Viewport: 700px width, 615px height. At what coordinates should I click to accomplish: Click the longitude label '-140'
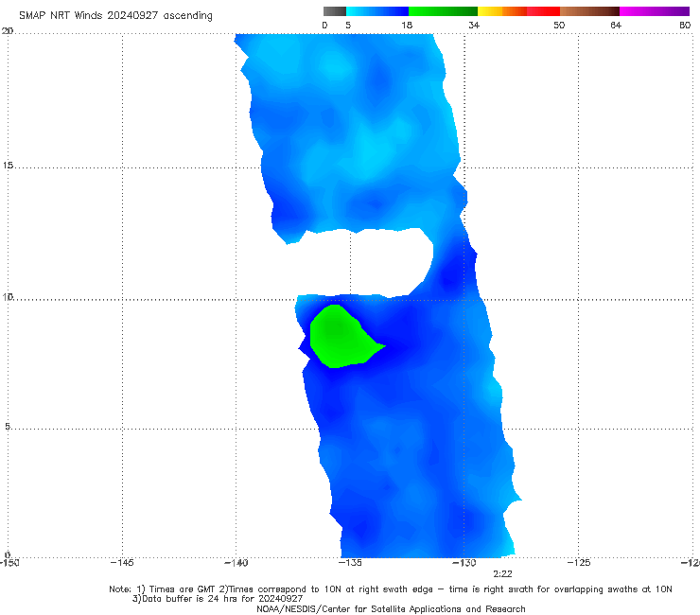click(x=236, y=563)
